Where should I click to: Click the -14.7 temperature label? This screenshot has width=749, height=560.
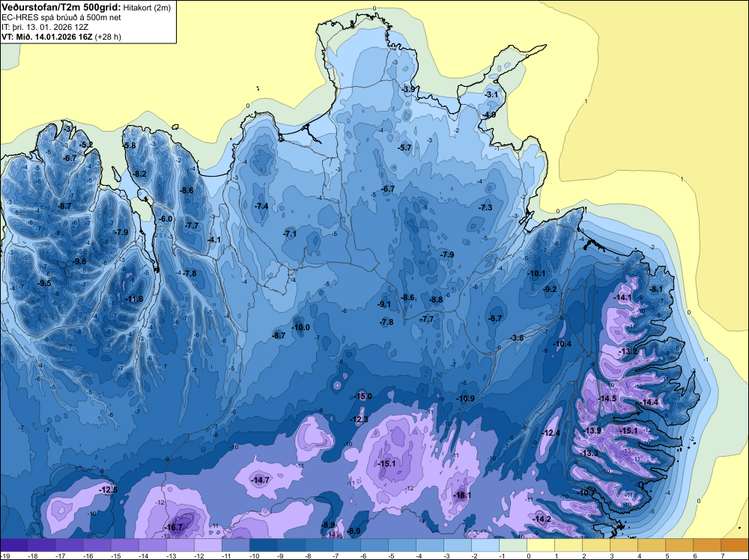(261, 481)
